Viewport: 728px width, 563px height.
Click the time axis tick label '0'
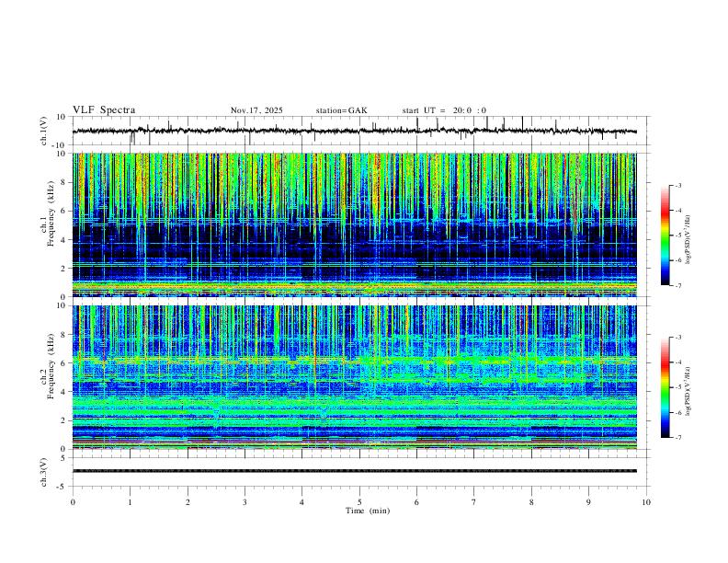point(73,502)
